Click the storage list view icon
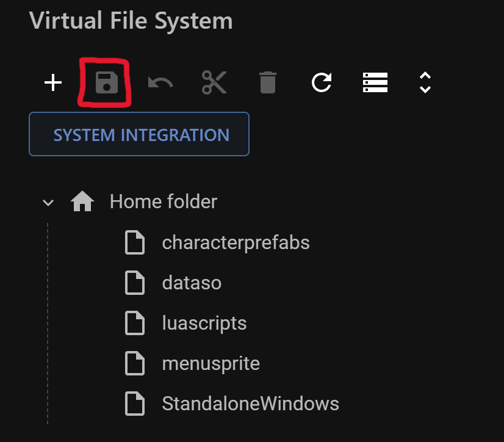 [x=375, y=82]
